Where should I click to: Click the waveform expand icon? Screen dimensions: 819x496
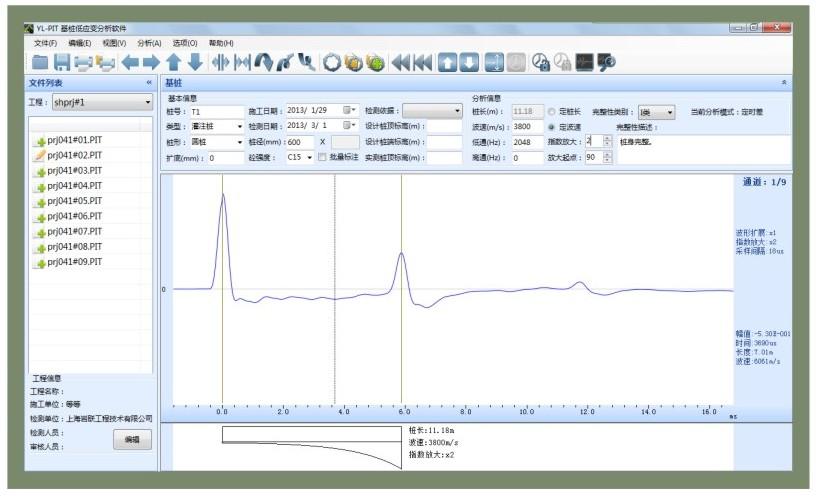coord(242,63)
